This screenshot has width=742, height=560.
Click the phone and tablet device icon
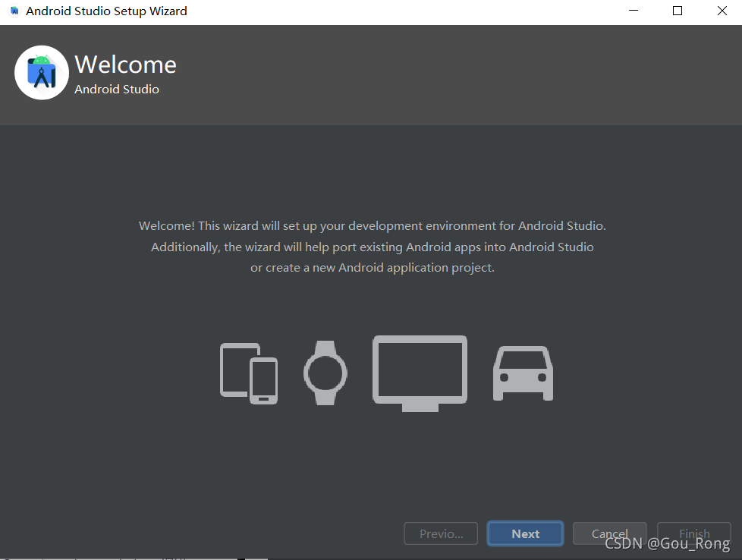coord(249,373)
